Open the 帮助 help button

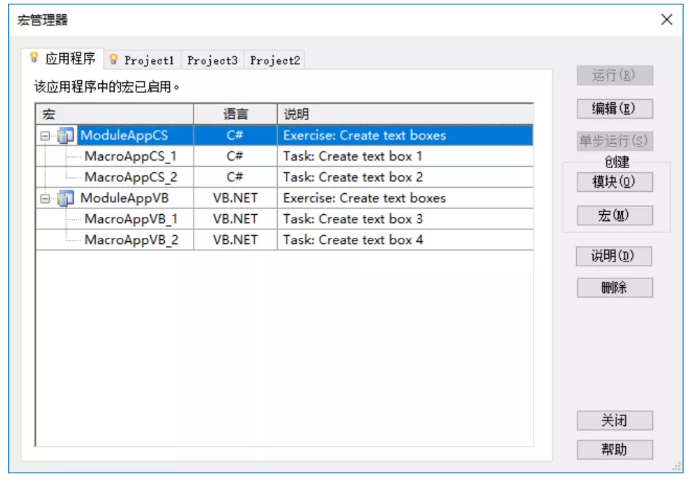(x=614, y=450)
